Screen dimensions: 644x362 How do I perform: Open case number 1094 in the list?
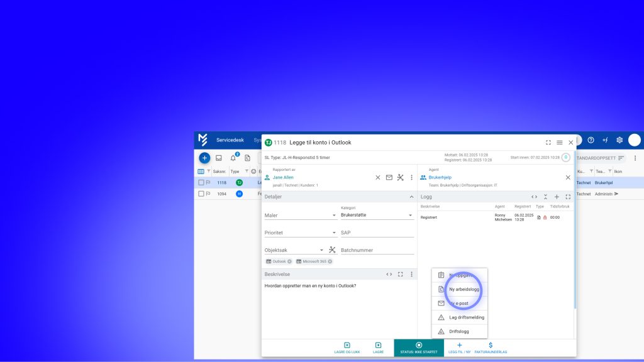pyautogui.click(x=222, y=194)
